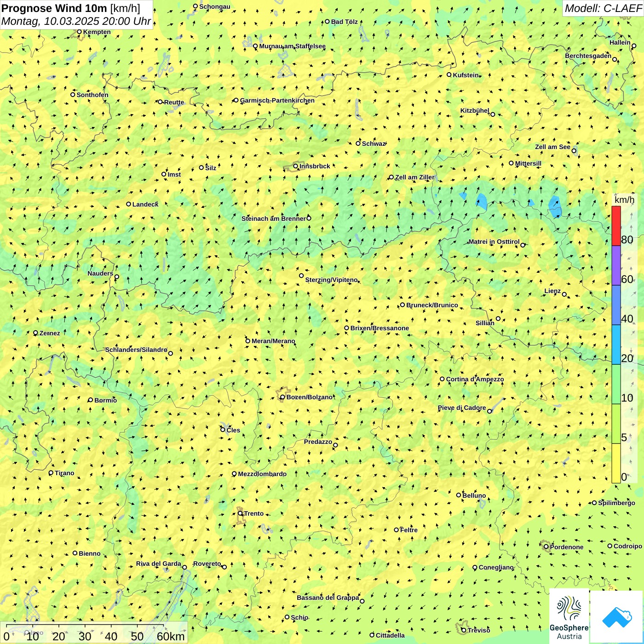Click the Nauders label
The width and height of the screenshot is (644, 644).
coord(100,273)
